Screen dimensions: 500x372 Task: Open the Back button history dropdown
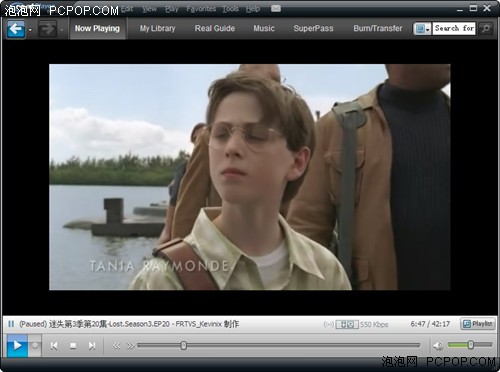[30, 30]
